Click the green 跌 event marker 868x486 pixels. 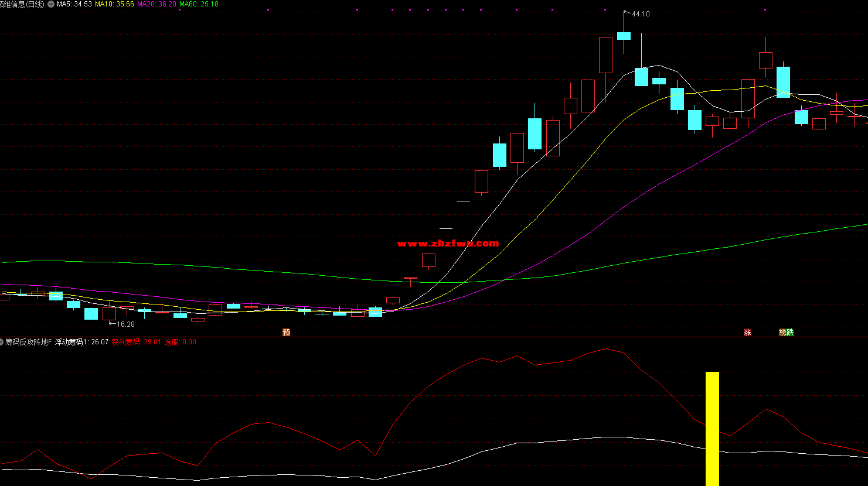point(790,333)
